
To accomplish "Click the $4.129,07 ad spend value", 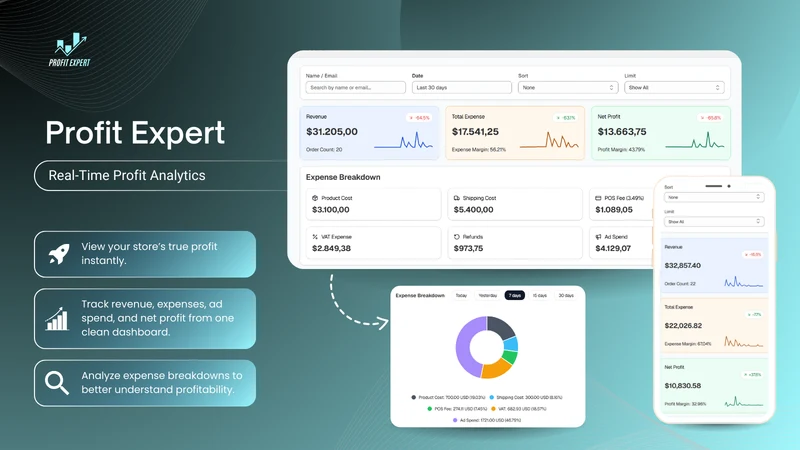I will coord(613,248).
